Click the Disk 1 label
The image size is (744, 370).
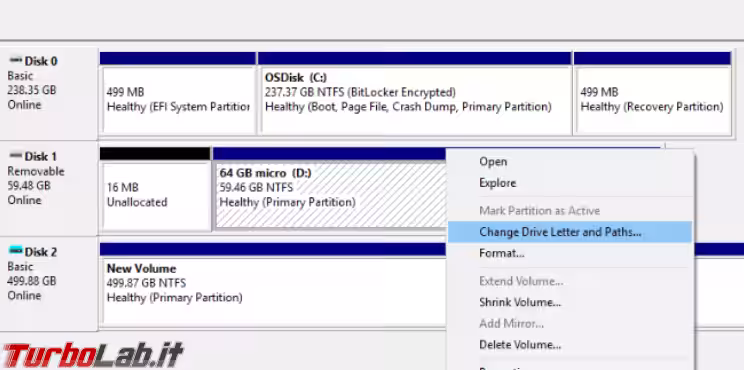(x=41, y=156)
